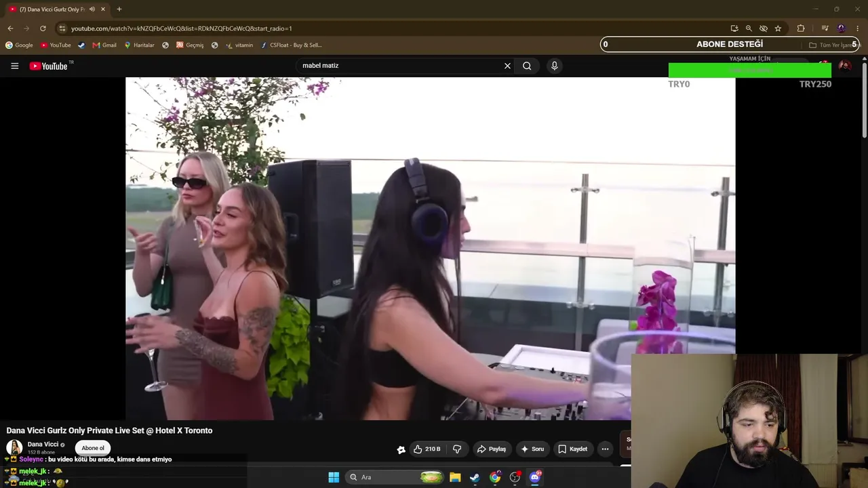Open a new browser tab
The width and height of the screenshot is (868, 488).
(x=119, y=9)
